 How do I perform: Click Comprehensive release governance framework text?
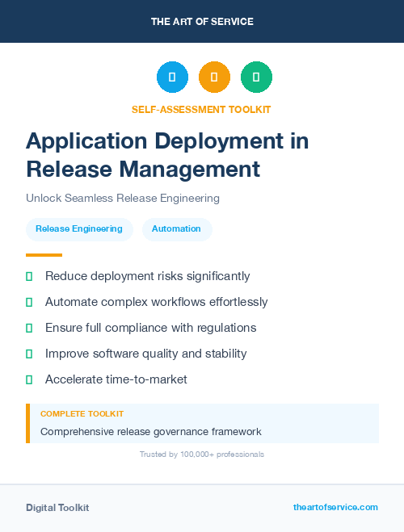(x=151, y=432)
